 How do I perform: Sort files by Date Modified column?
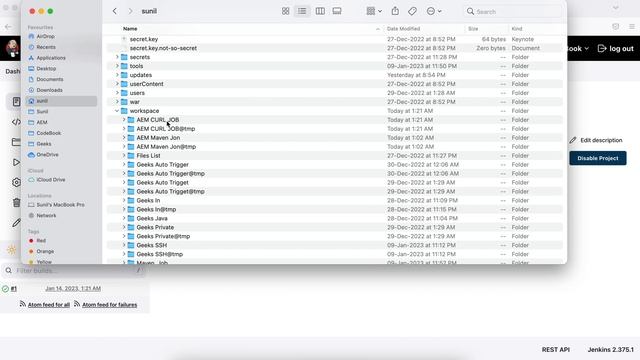[x=403, y=29]
